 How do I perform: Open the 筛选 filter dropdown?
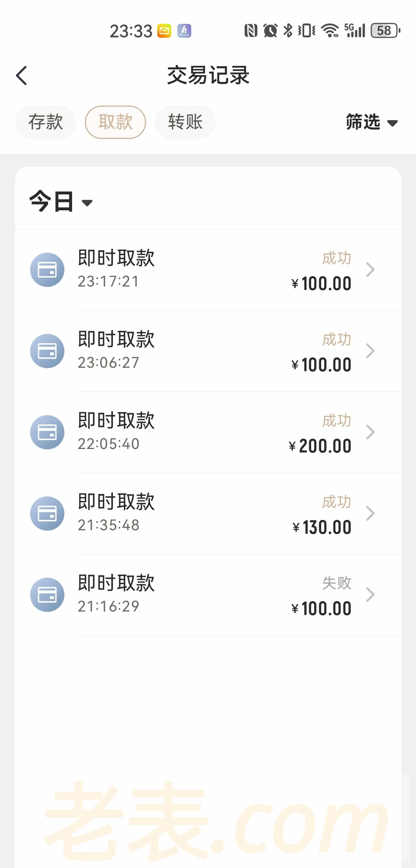pyautogui.click(x=371, y=122)
